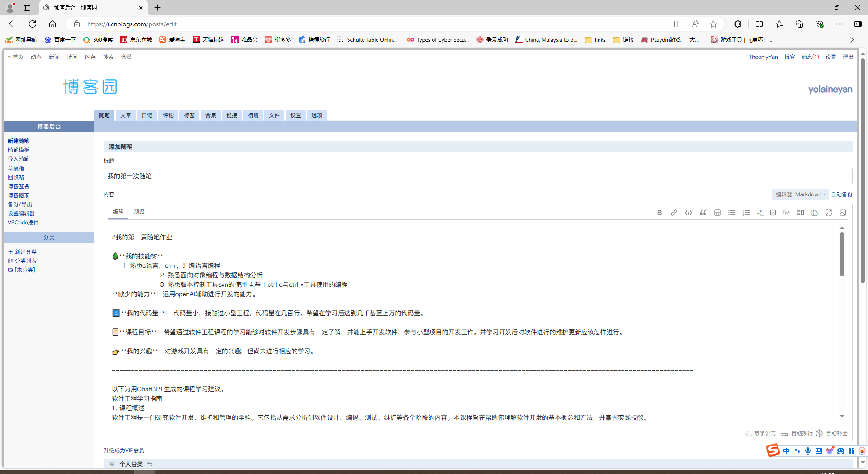
Task: Open the 链接 bookmark folder
Action: (623, 40)
